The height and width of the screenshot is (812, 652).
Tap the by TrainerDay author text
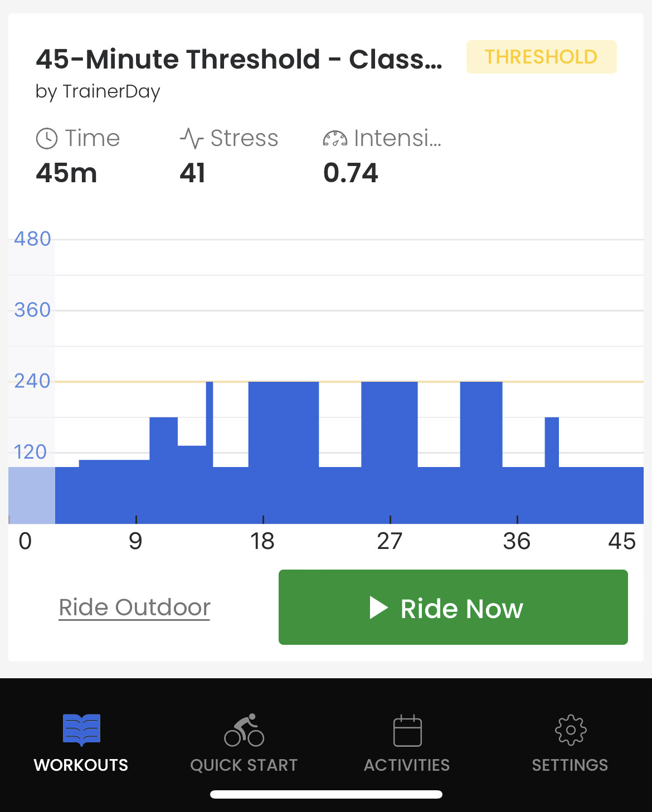point(98,91)
